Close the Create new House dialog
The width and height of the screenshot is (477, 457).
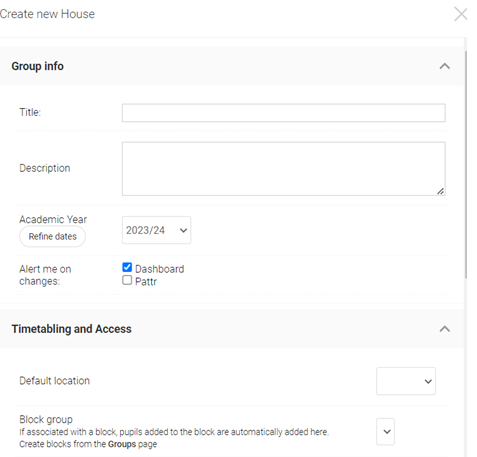point(460,14)
